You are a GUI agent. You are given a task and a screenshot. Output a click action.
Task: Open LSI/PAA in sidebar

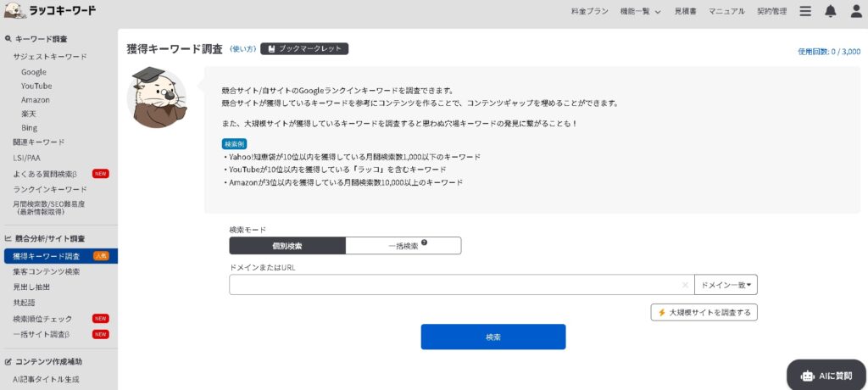[26, 158]
